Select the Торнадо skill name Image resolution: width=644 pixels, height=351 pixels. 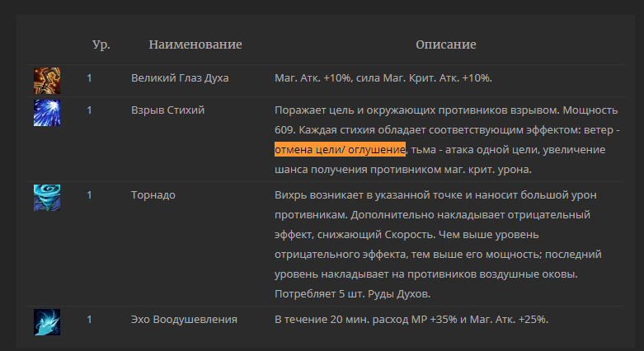(x=153, y=195)
